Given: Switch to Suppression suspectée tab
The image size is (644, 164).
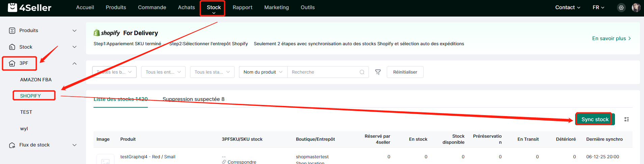Looking at the screenshot, I should pos(193,99).
